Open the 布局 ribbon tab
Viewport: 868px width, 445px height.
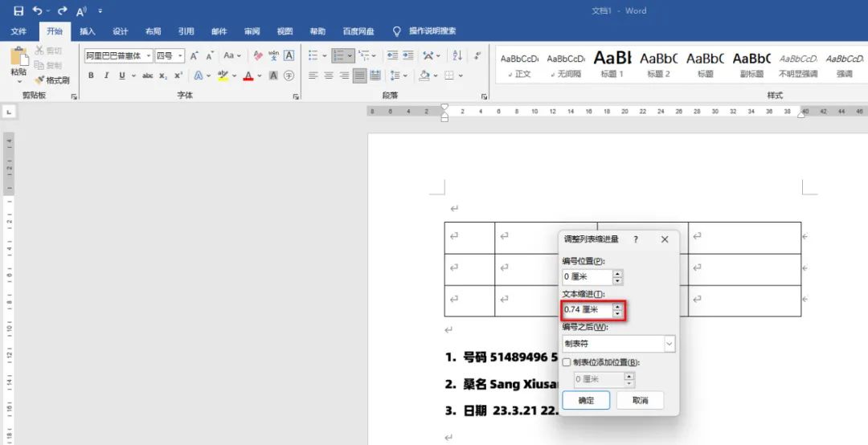tap(153, 31)
